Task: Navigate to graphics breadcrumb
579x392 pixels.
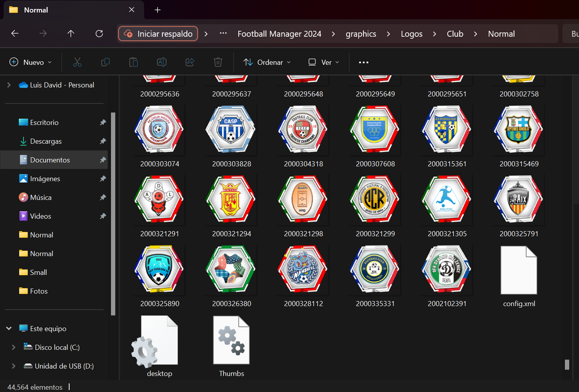Action: [x=361, y=34]
